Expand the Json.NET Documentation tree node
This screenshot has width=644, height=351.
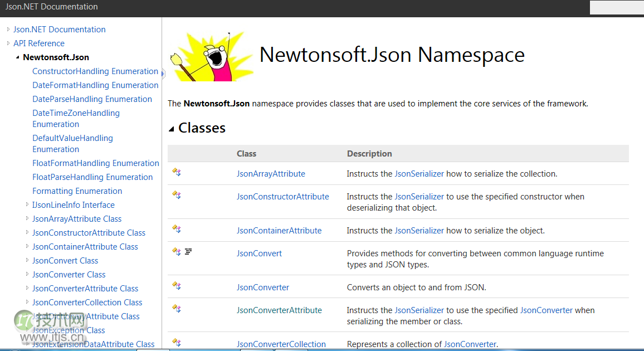click(8, 29)
